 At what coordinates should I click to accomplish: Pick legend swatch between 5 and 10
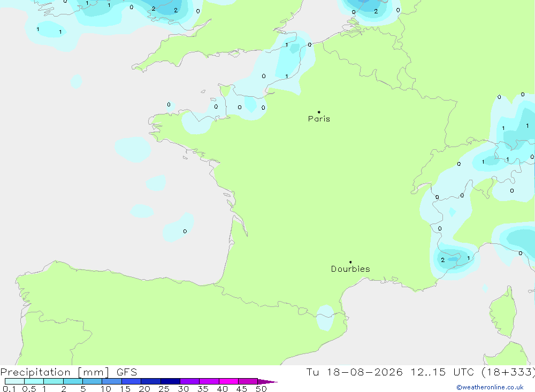coord(93,381)
